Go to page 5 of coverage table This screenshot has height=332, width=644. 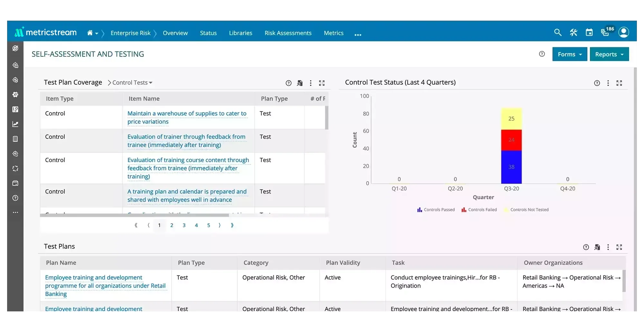[209, 225]
